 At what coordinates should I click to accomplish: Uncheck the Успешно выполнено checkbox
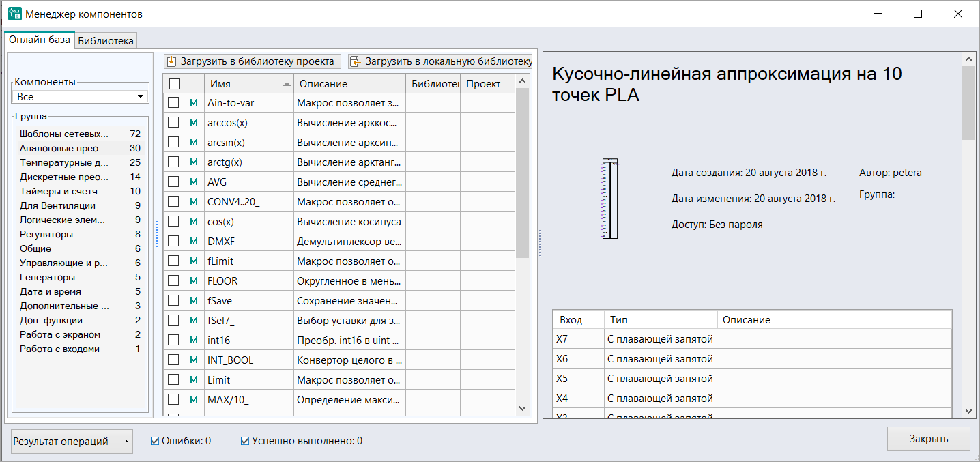click(245, 441)
